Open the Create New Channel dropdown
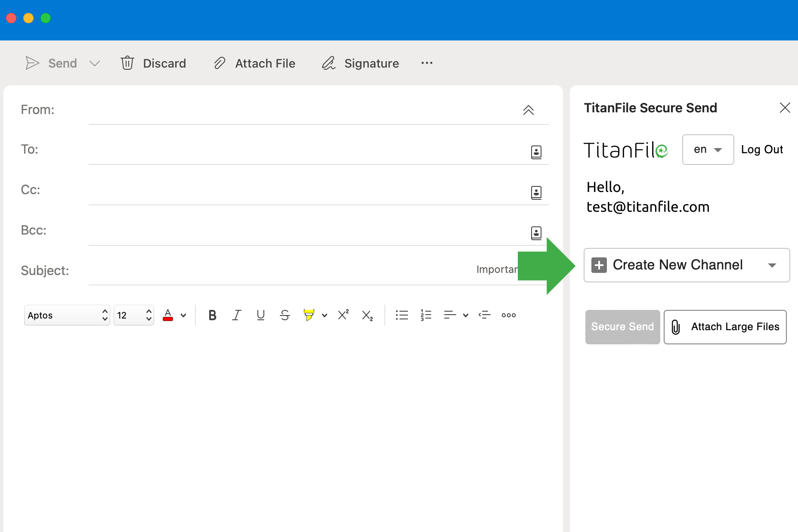Image resolution: width=798 pixels, height=532 pixels. [x=687, y=265]
